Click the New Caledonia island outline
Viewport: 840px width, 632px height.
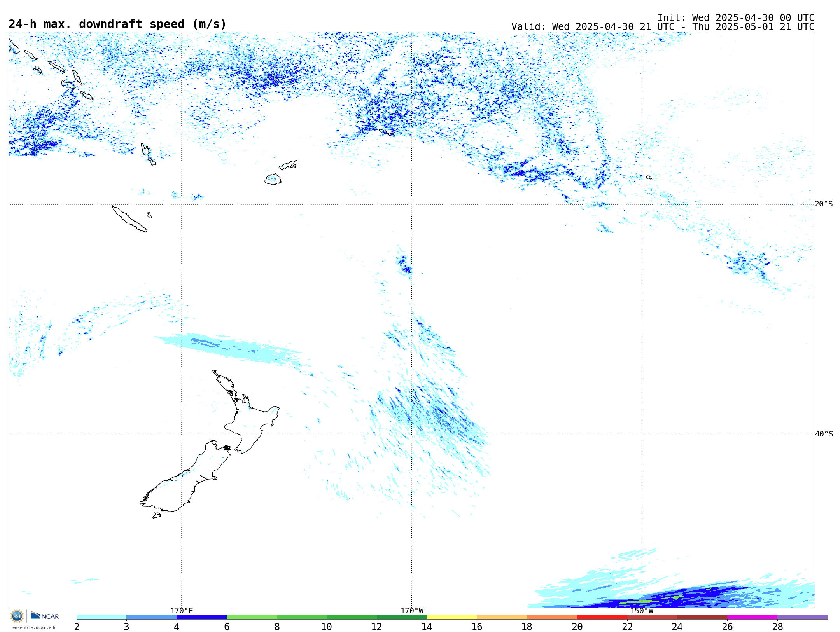coord(129,219)
